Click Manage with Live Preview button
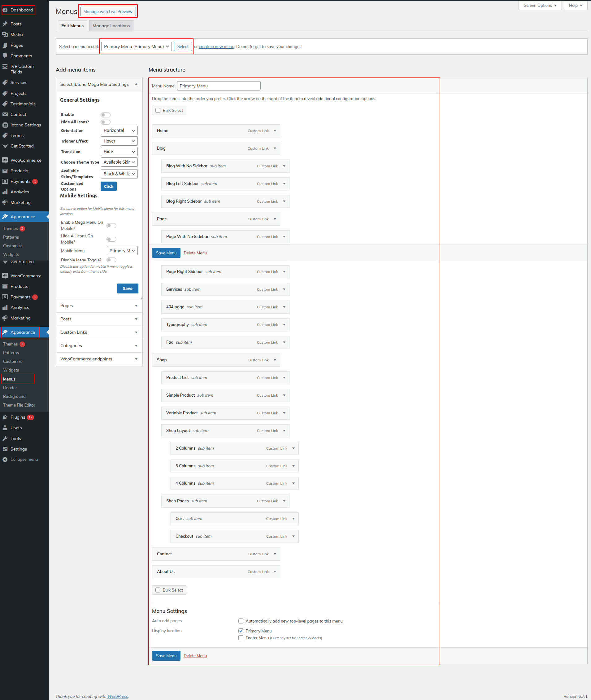The height and width of the screenshot is (700, 591). pyautogui.click(x=107, y=11)
